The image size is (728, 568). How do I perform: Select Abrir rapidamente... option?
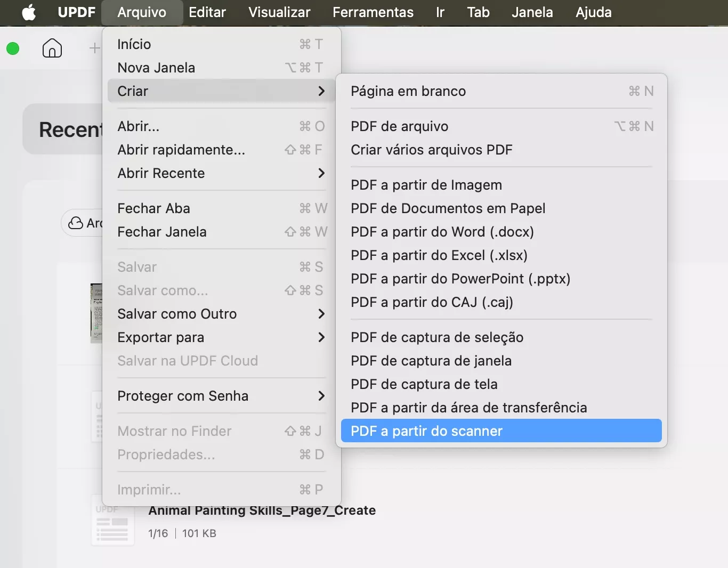click(221, 150)
